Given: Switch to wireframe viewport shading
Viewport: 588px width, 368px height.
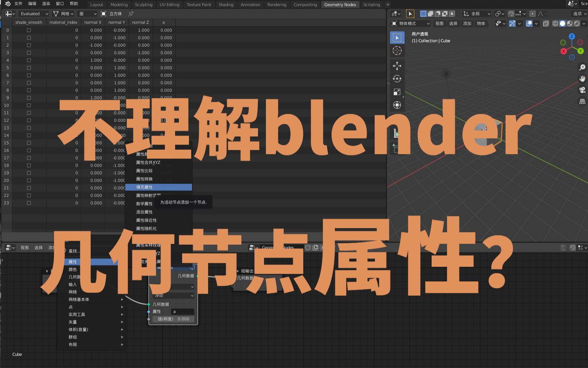Looking at the screenshot, I should [x=555, y=23].
